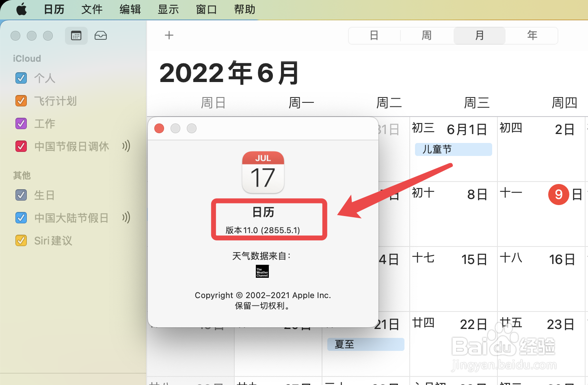Add a new event with plus button
This screenshot has height=385, width=588.
169,35
